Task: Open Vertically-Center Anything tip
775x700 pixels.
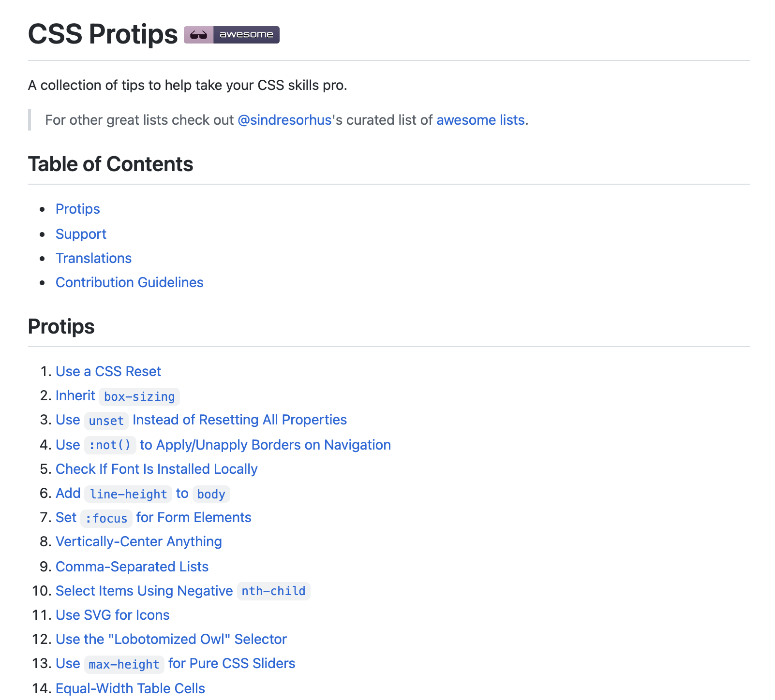Action: (x=139, y=541)
